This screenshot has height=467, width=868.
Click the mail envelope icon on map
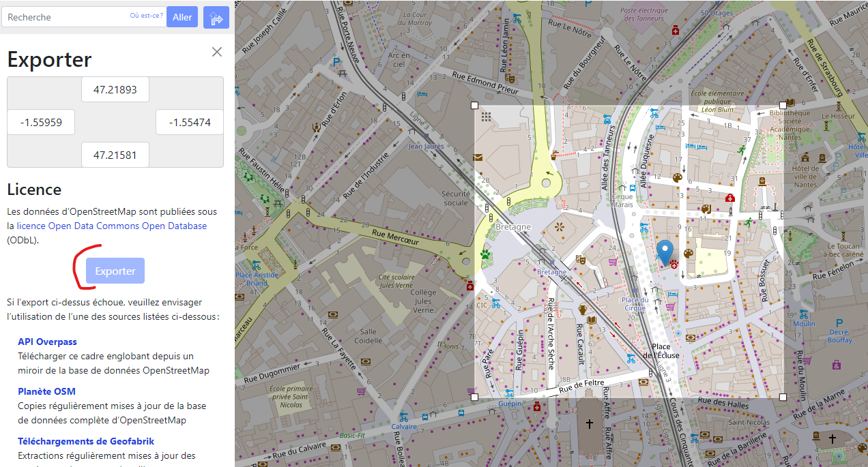(x=478, y=157)
